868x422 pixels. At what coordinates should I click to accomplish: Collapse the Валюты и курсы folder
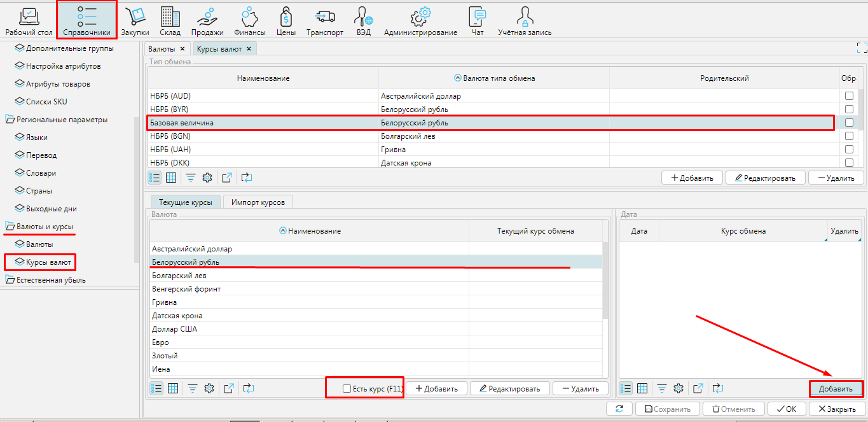point(10,227)
